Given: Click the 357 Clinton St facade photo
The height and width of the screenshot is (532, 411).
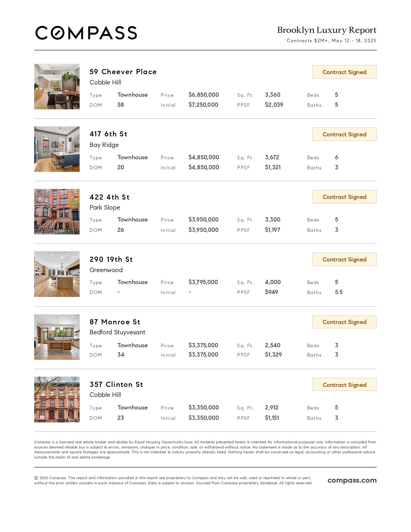Looking at the screenshot, I should tap(57, 399).
